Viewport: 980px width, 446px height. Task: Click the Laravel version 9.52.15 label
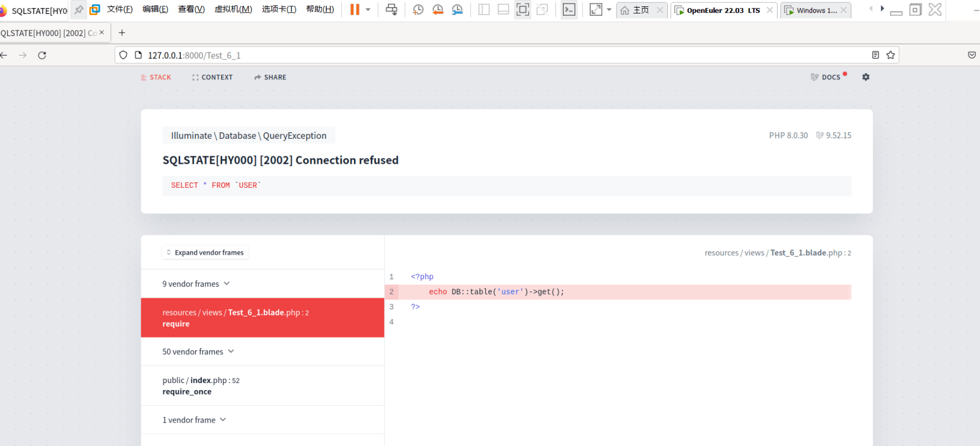834,135
